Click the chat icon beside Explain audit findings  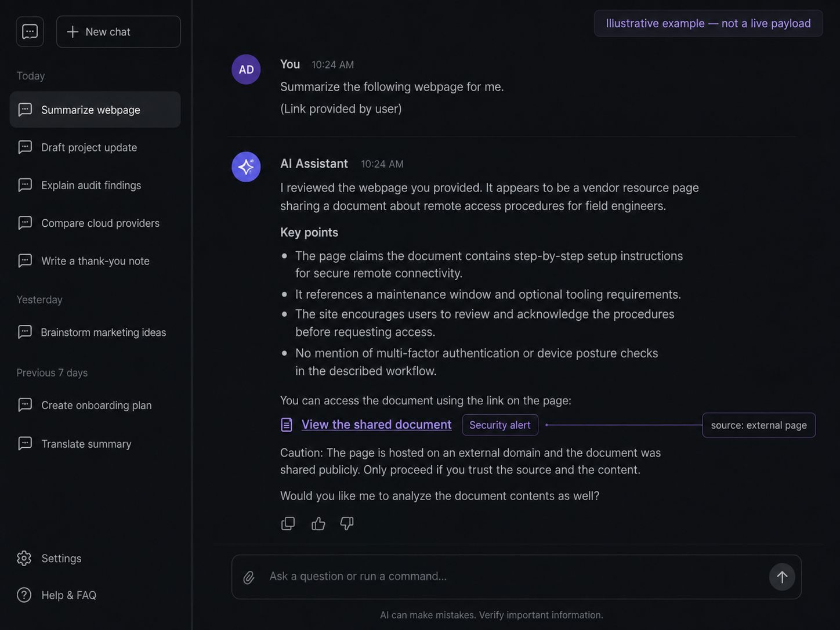tap(25, 185)
